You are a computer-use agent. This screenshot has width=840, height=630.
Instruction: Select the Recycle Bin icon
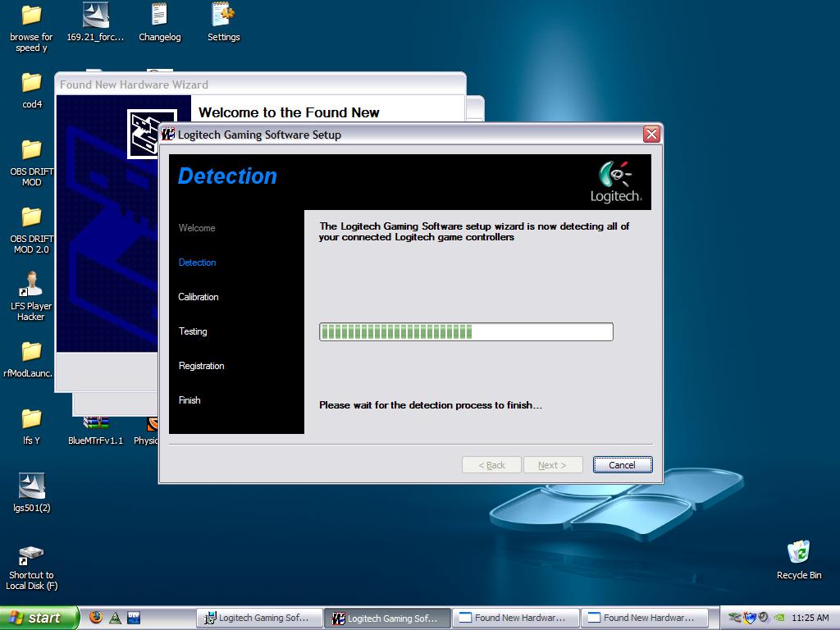[799, 559]
